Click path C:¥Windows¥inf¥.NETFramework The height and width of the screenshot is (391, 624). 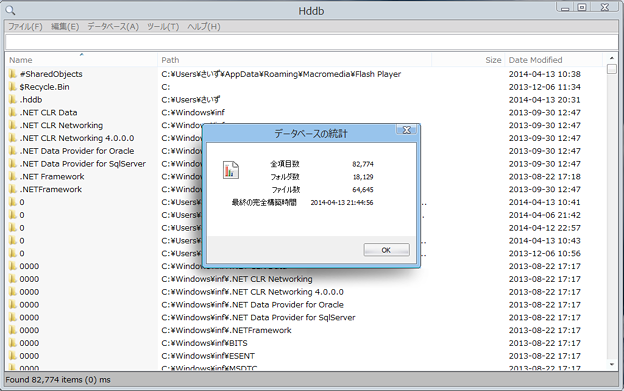226,330
